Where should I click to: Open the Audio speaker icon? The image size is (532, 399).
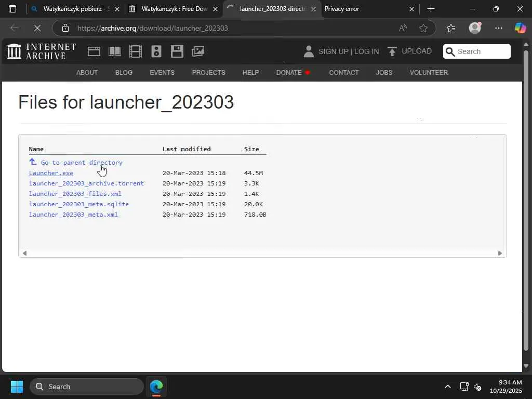tap(156, 51)
